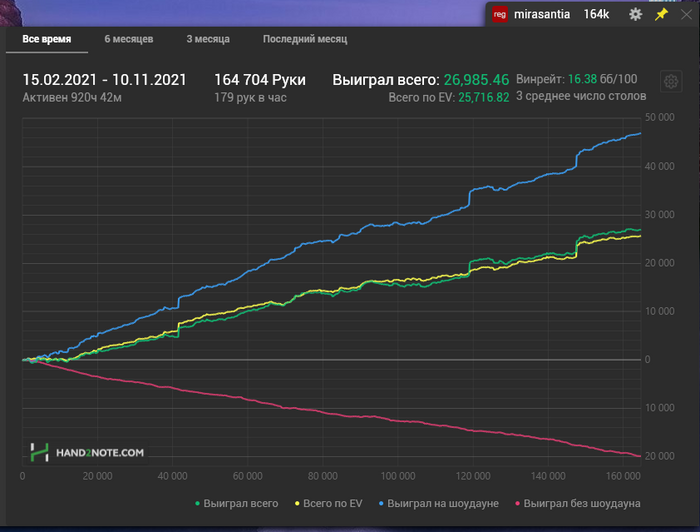Click the green legend dot for Выиграл всего
The image size is (700, 532).
[x=197, y=503]
